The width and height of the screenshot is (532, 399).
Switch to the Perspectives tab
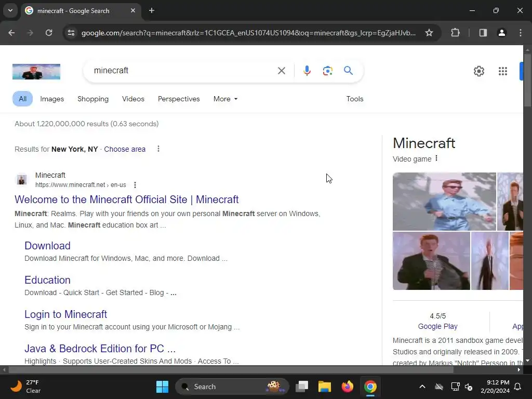tap(179, 99)
